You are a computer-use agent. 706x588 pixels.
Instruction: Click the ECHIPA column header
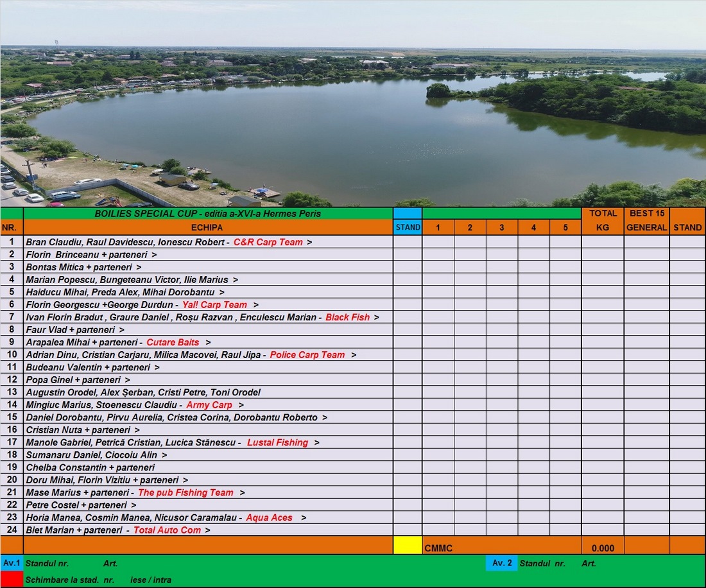[x=207, y=227]
